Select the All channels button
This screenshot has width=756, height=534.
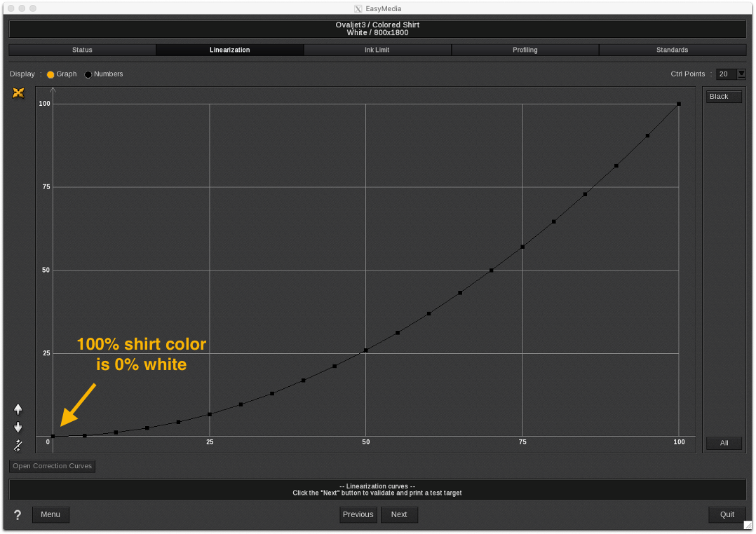tap(724, 443)
